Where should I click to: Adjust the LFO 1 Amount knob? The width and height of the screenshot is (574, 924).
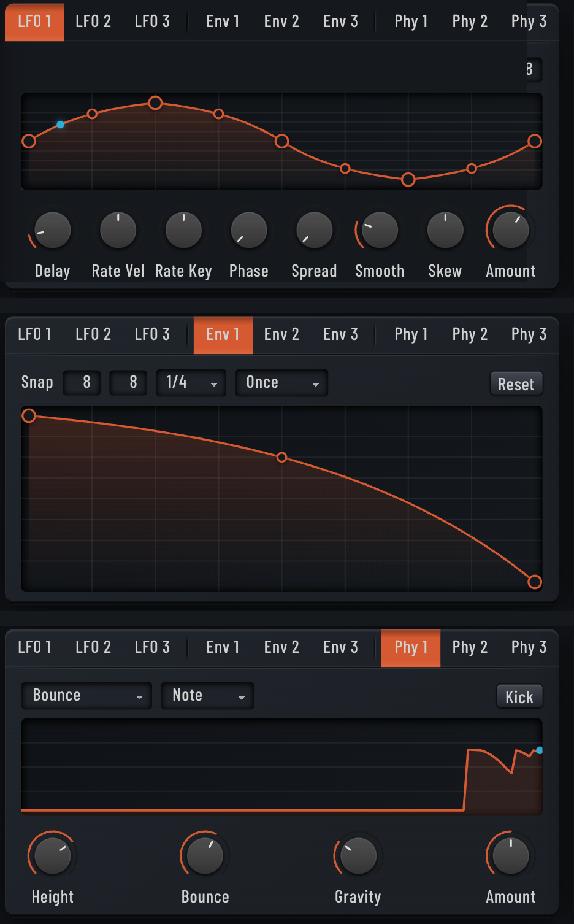pyautogui.click(x=511, y=231)
